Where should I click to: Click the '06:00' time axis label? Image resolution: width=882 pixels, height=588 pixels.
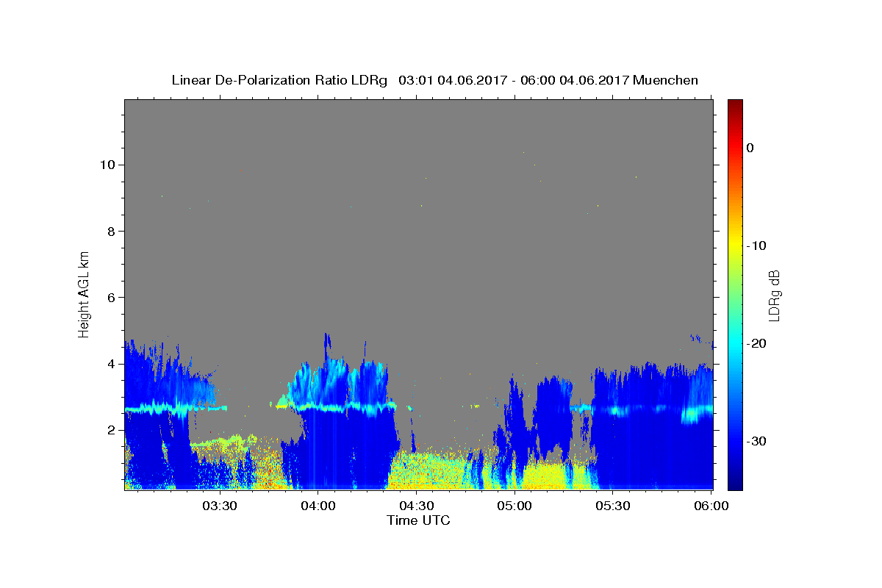711,506
